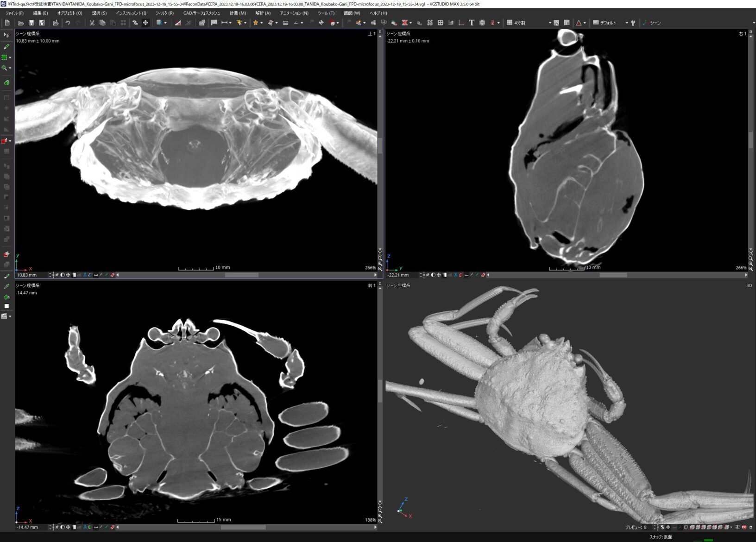Open the 4分割 layout dropdown

coord(549,23)
